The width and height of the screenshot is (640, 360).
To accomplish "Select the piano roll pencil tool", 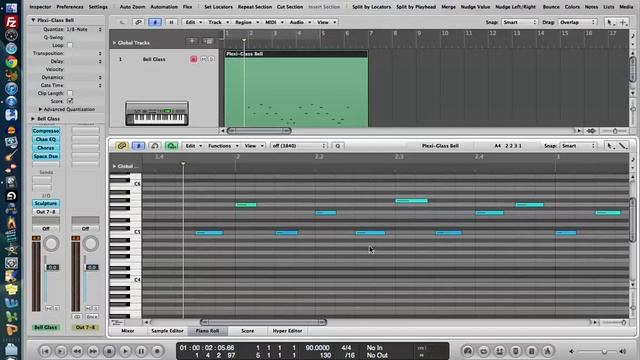I will pyautogui.click(x=622, y=146).
